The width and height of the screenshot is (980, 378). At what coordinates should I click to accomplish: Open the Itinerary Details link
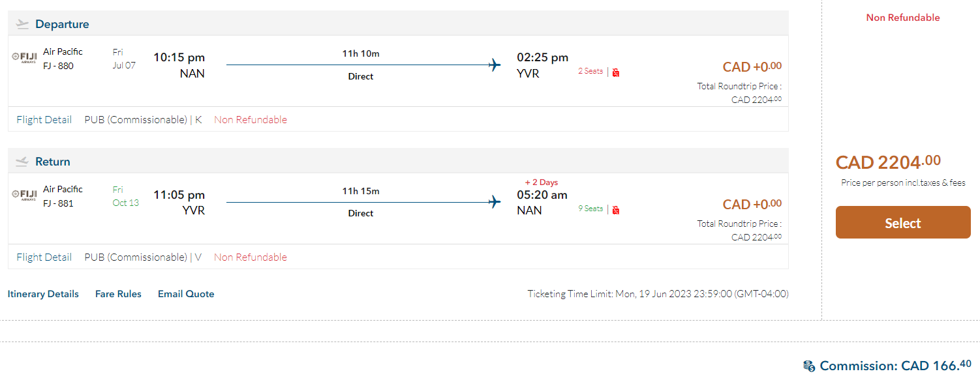click(43, 294)
